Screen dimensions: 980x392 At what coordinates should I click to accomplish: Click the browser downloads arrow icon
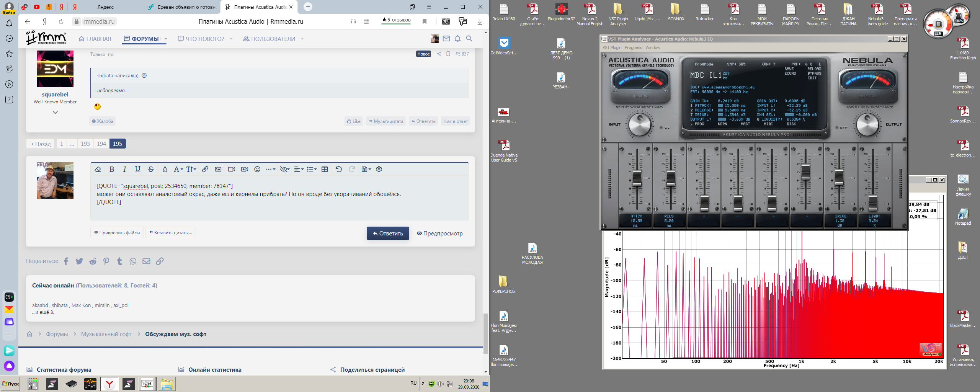[480, 21]
